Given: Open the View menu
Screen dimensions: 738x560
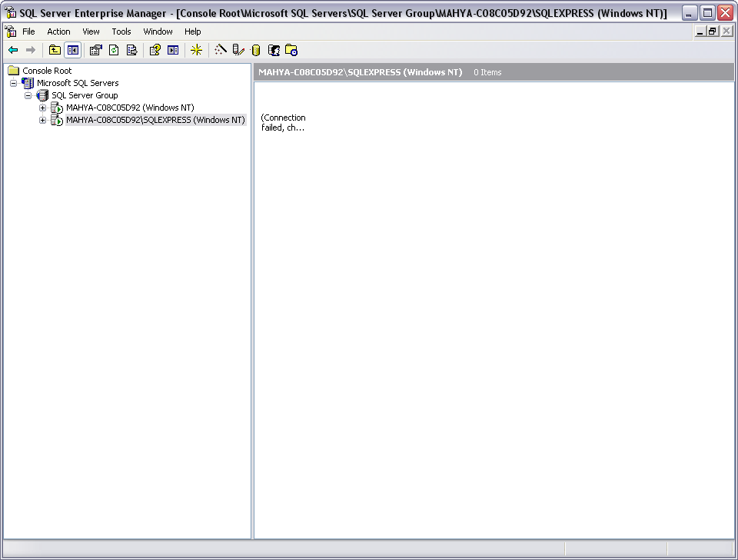Looking at the screenshot, I should 91,31.
